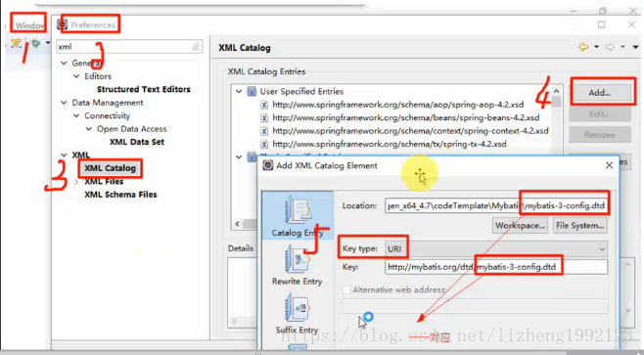
Task: Select XML Data Set
Action: [x=137, y=142]
